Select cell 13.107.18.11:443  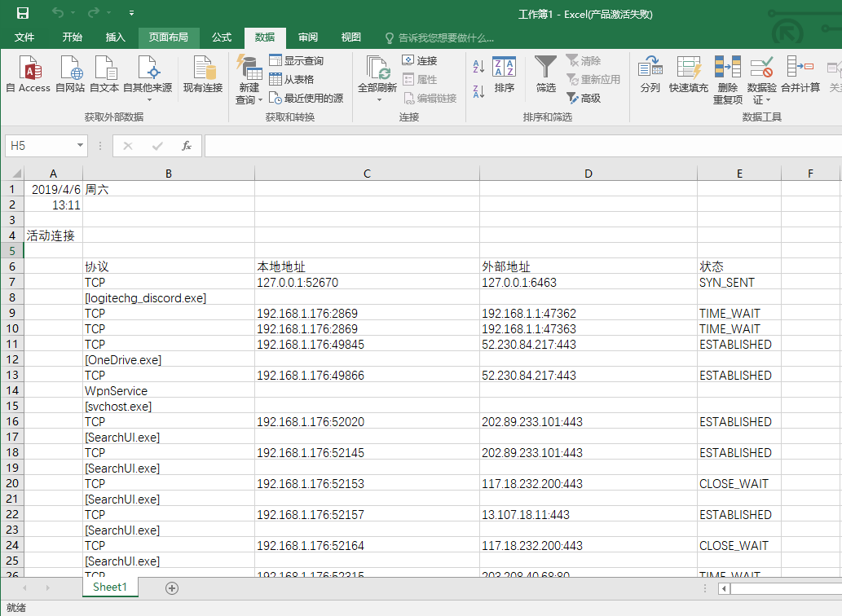[x=589, y=515]
